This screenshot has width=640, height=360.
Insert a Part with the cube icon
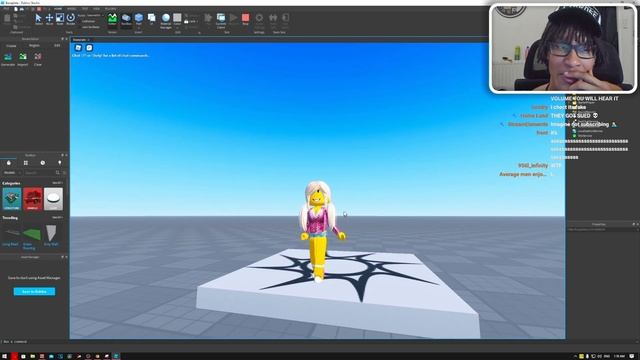[x=139, y=19]
